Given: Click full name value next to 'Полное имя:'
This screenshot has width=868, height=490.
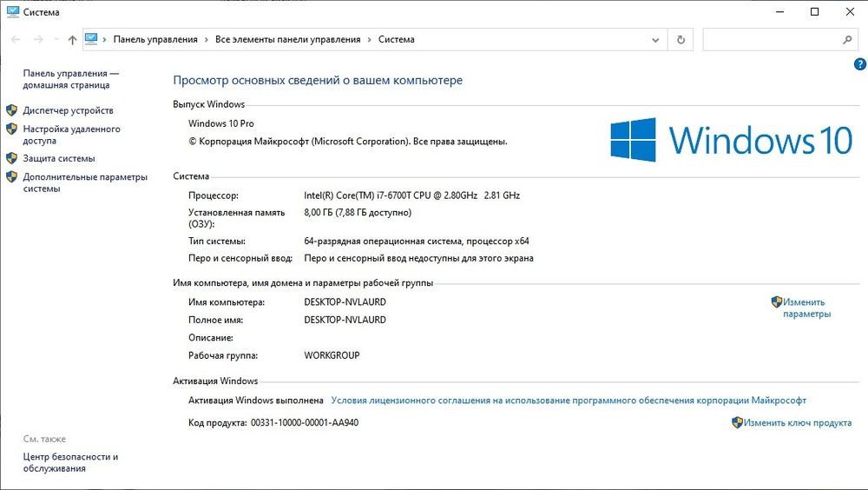Looking at the screenshot, I should pyautogui.click(x=345, y=320).
